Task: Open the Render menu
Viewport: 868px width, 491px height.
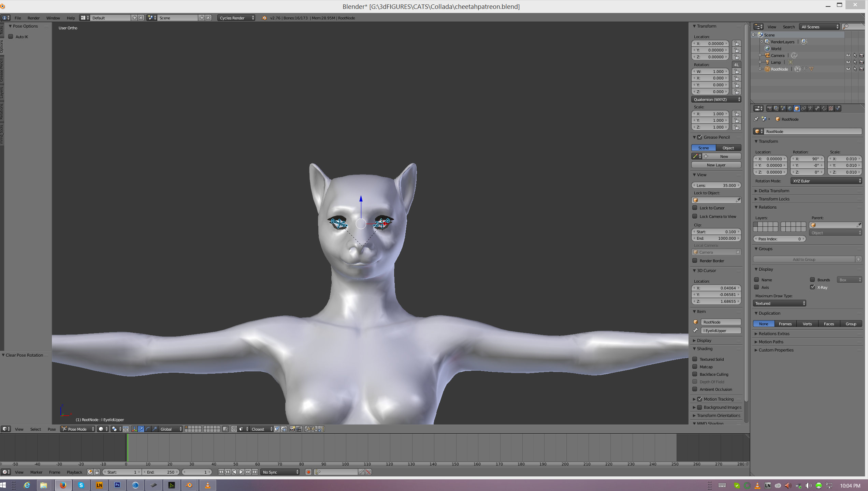Action: pos(33,18)
